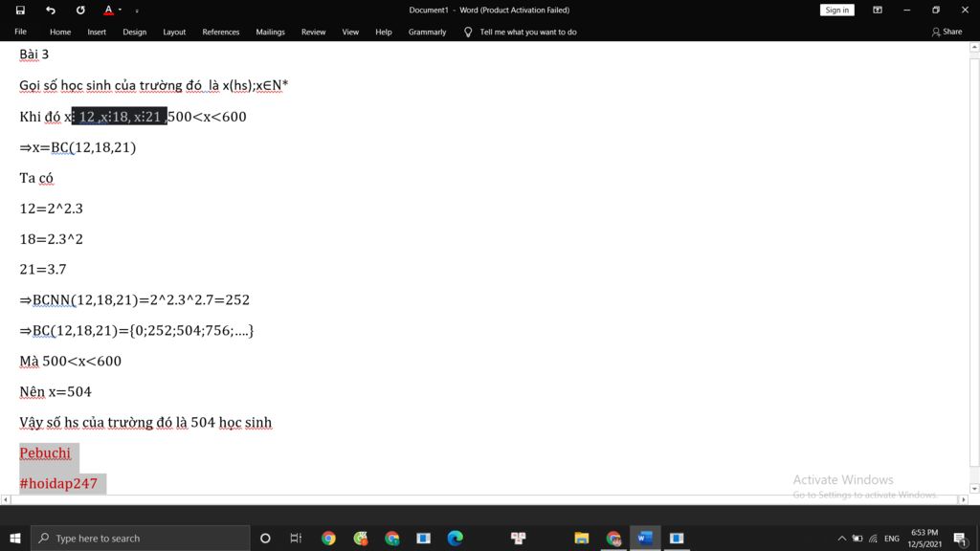This screenshot has width=980, height=551.
Task: Open the References tab
Action: point(221,32)
